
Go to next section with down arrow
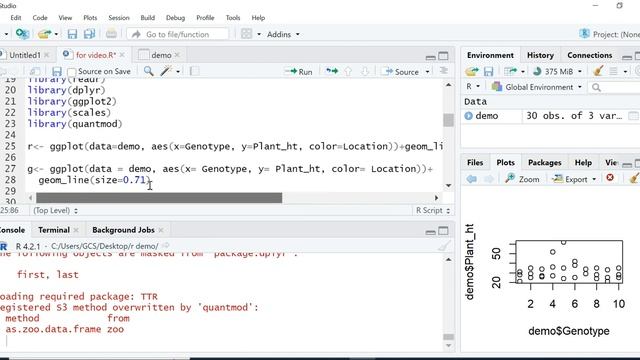[x=365, y=71]
